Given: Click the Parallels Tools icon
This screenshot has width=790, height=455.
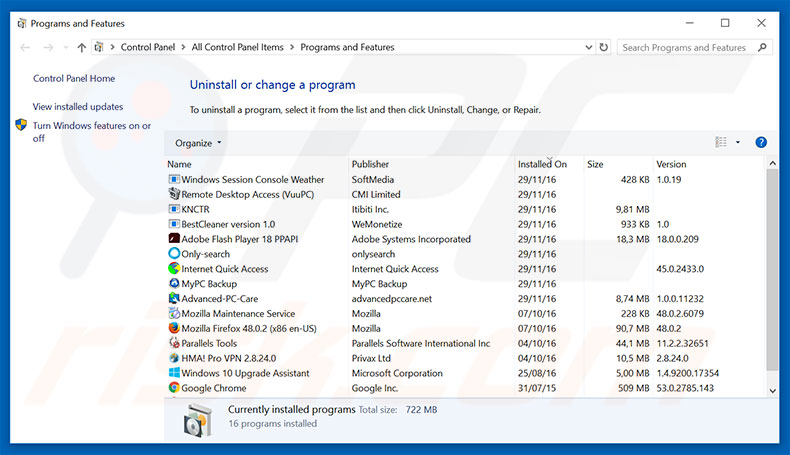Looking at the screenshot, I should pos(174,343).
